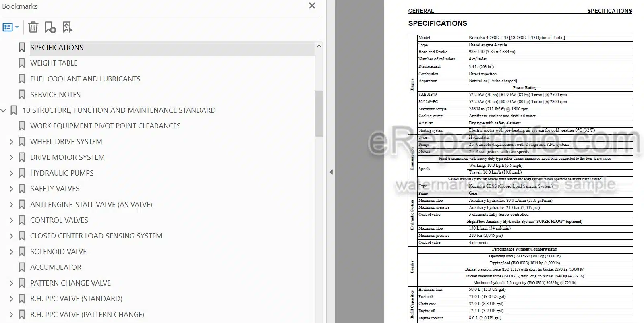Go to R.H. PPC VALVE (STANDARD) section
The width and height of the screenshot is (644, 323).
tap(76, 299)
